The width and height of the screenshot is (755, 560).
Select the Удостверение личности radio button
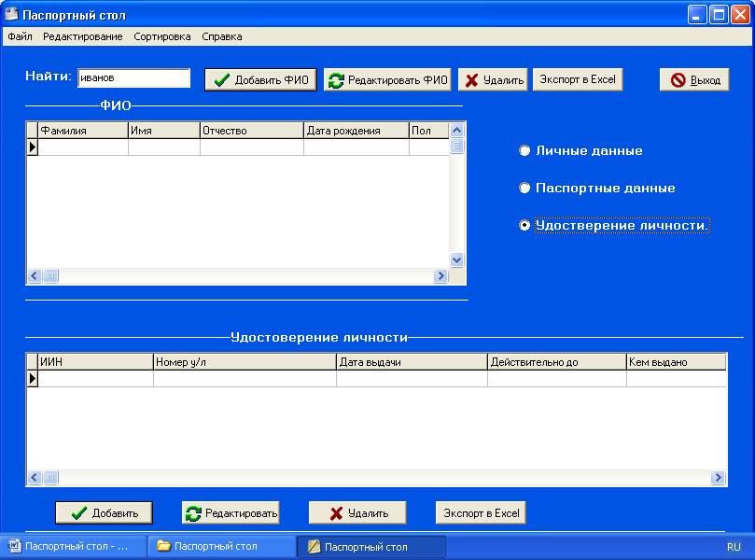(524, 225)
